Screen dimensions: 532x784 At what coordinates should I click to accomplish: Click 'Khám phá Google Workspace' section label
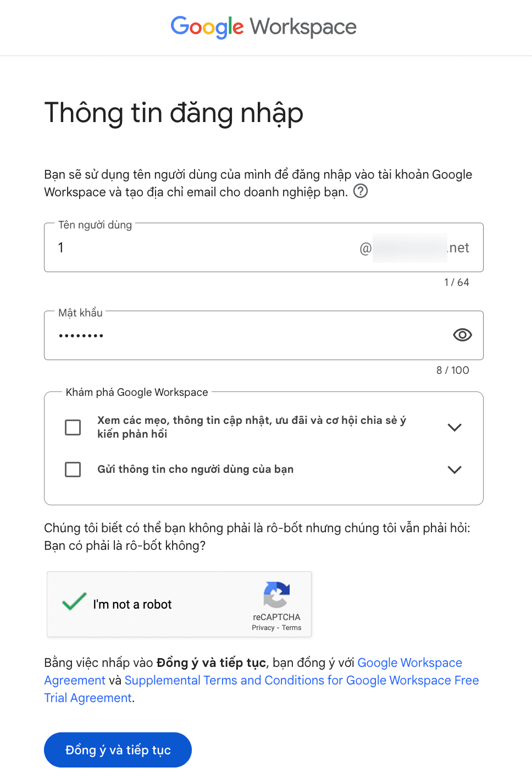(x=137, y=393)
